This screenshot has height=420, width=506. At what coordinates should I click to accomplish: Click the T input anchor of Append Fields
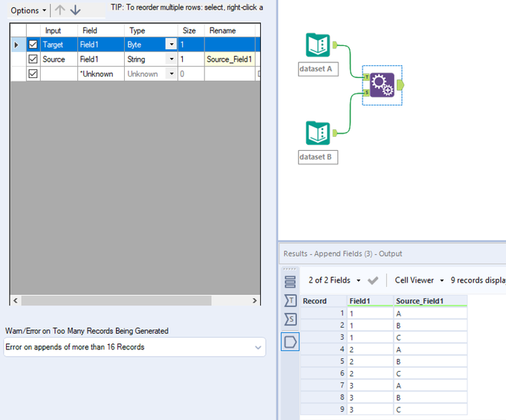[366, 77]
